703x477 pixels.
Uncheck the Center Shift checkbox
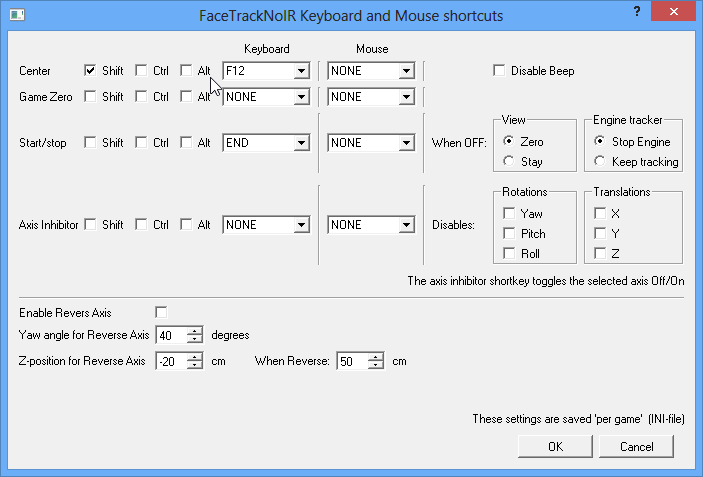pos(91,71)
